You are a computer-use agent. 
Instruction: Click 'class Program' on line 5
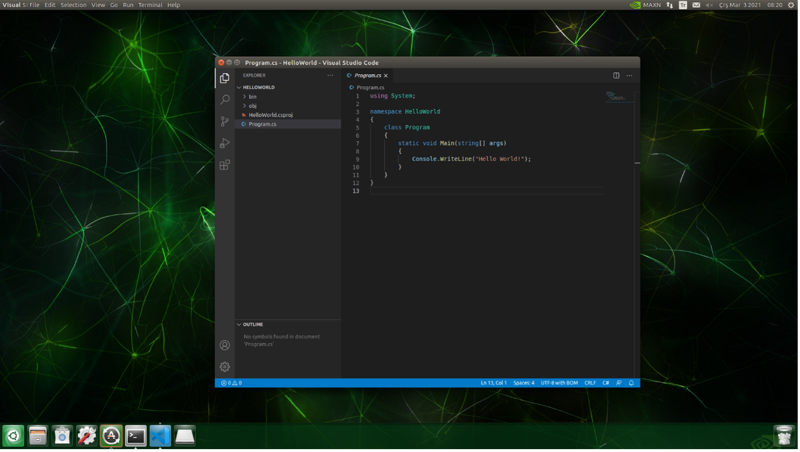pyautogui.click(x=408, y=128)
